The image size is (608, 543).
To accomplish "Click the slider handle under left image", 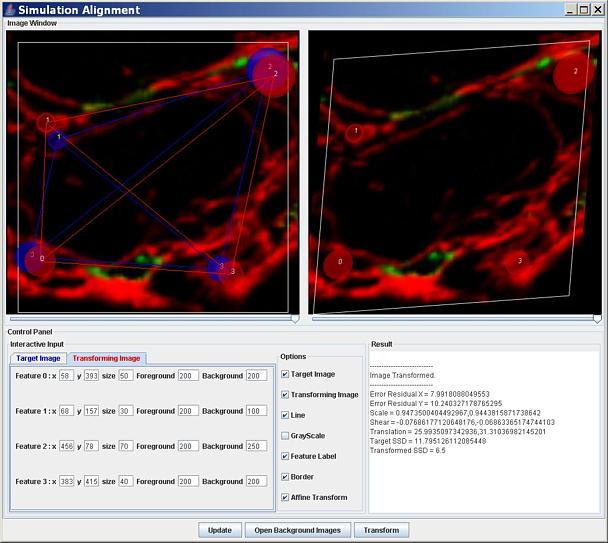I will tap(293, 318).
